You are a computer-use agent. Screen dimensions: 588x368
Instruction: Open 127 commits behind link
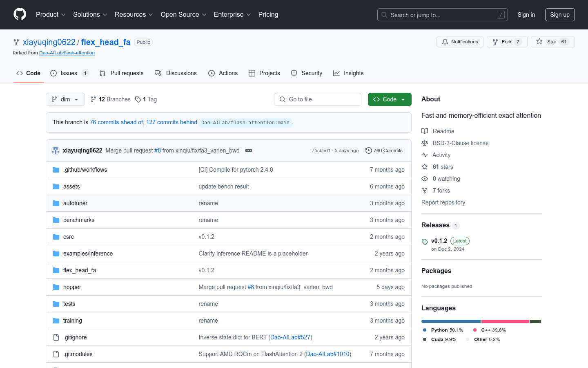(171, 122)
